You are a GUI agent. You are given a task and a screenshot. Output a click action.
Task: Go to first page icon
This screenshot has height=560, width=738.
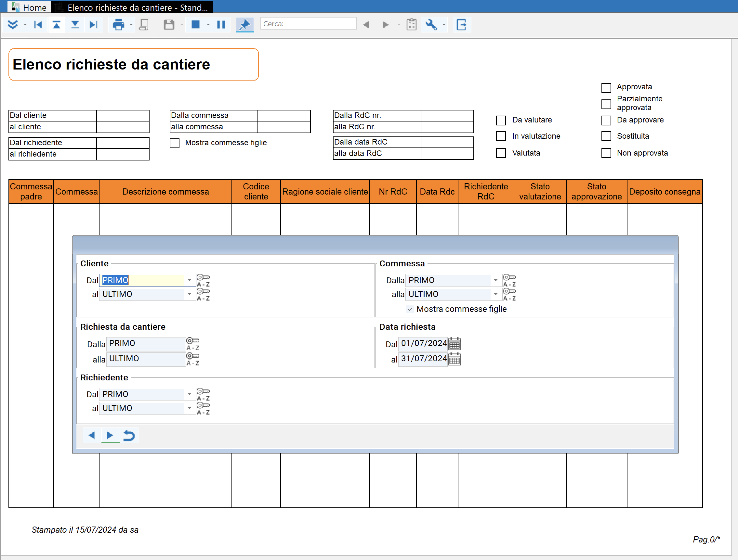(38, 25)
